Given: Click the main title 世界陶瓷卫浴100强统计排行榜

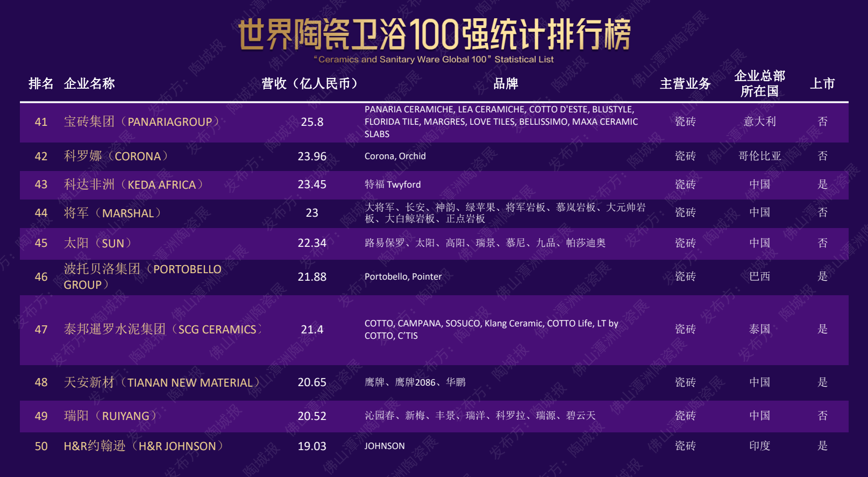Looking at the screenshot, I should tap(434, 34).
